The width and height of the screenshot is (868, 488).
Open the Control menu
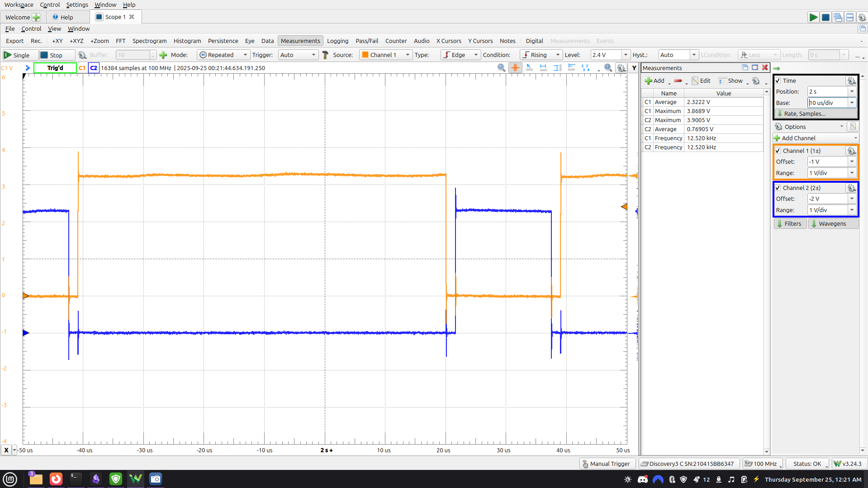coord(50,5)
